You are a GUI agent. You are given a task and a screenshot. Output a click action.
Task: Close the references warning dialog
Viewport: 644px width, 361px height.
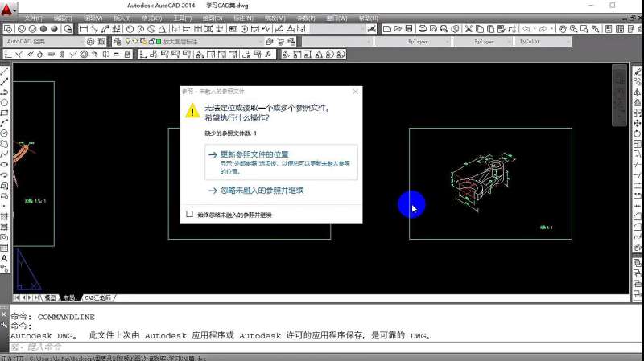(x=355, y=92)
